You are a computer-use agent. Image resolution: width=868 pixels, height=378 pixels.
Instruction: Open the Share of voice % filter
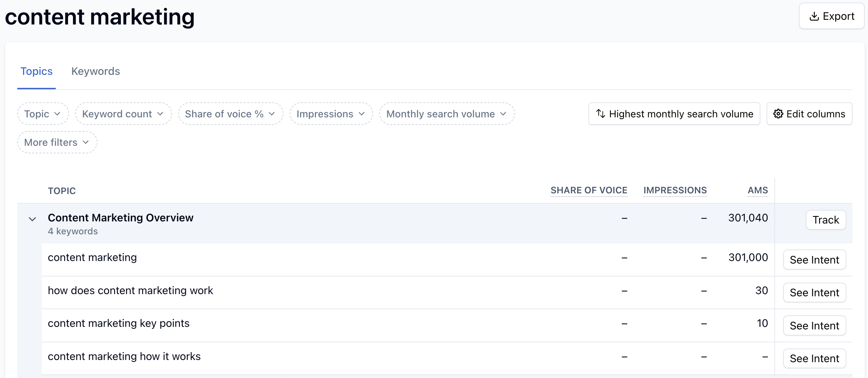(x=230, y=114)
